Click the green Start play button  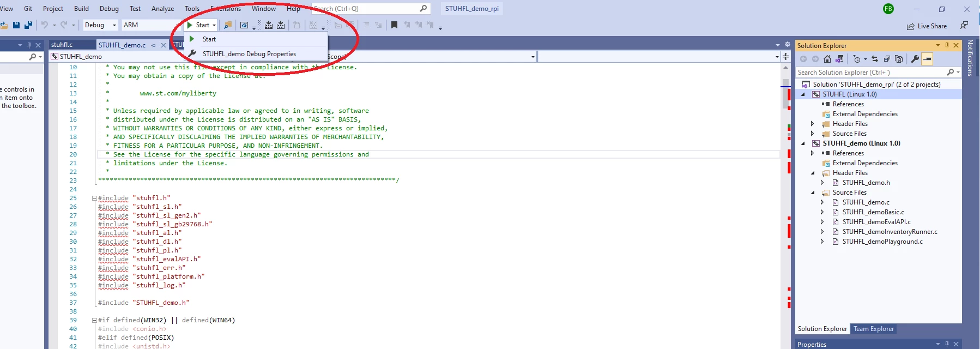(190, 25)
